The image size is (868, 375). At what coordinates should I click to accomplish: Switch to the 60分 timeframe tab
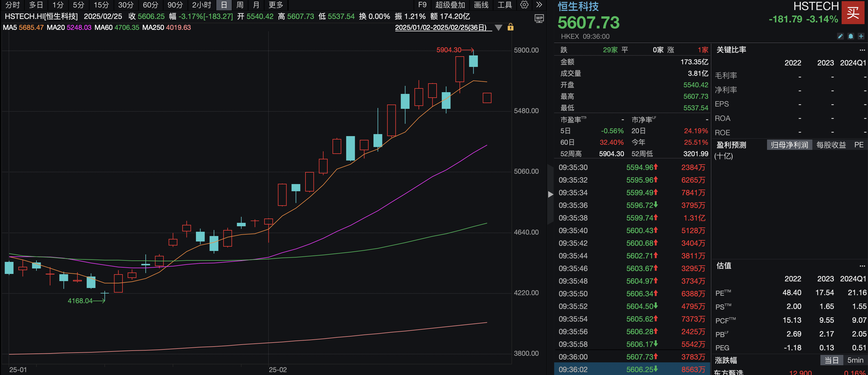(x=150, y=5)
